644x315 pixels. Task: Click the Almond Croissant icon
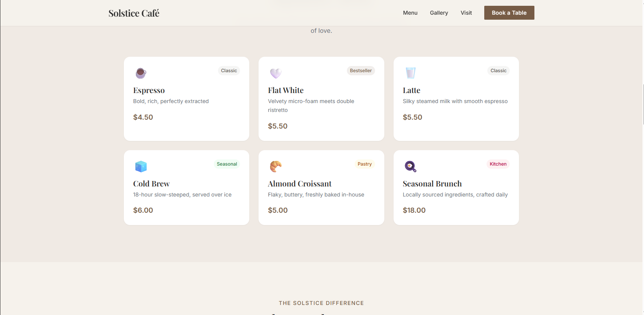(276, 166)
